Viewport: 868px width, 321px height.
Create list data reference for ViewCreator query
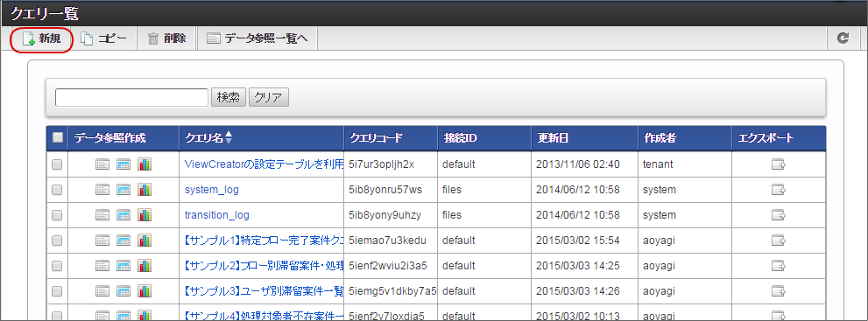coord(102,164)
